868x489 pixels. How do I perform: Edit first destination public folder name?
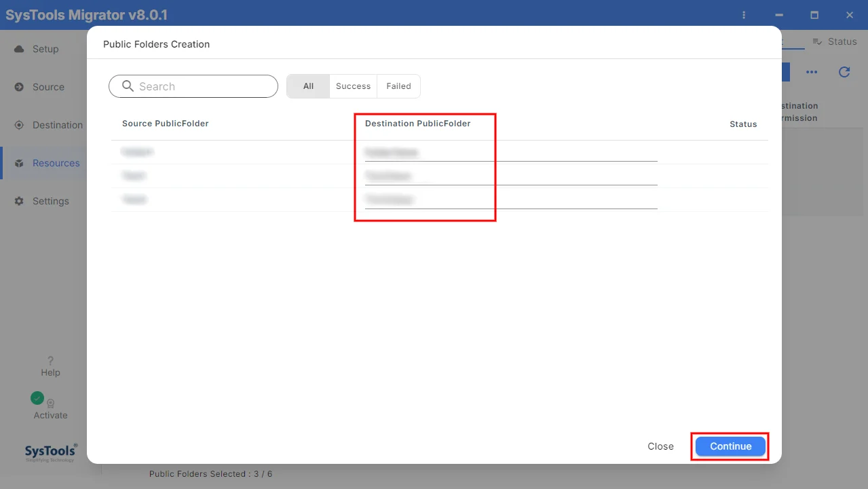pos(511,152)
